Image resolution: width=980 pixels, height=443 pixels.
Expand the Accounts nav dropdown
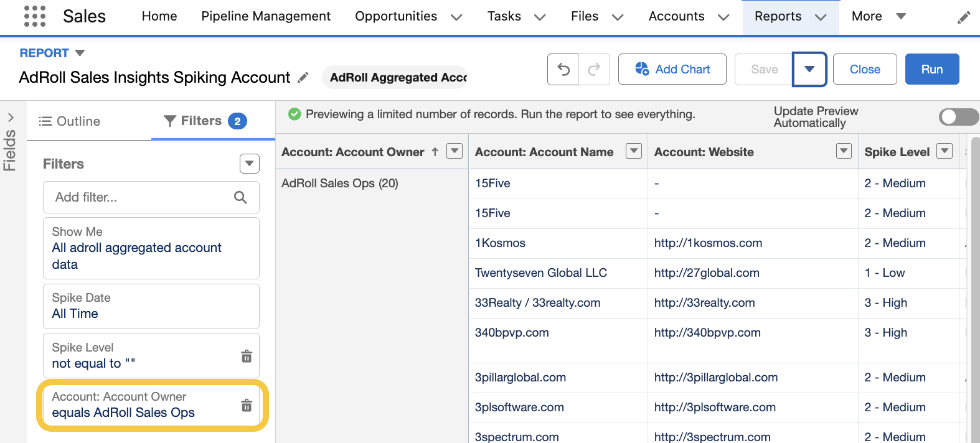tap(723, 17)
